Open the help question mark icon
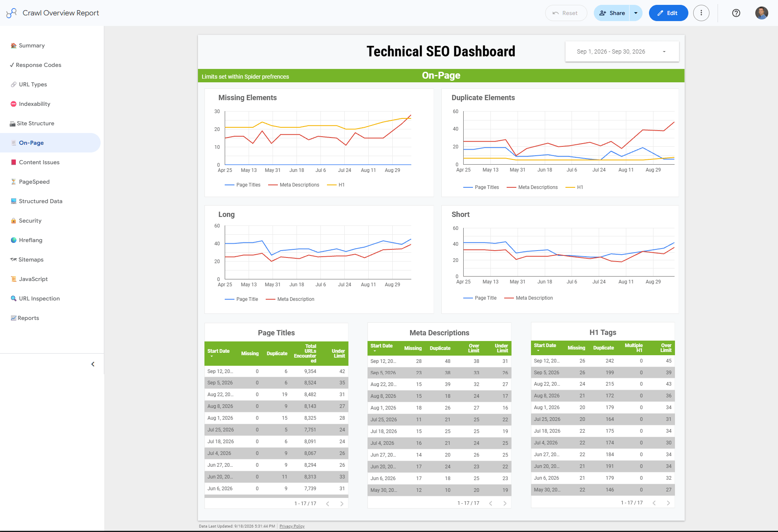Screen dimensions: 778x532 point(736,13)
